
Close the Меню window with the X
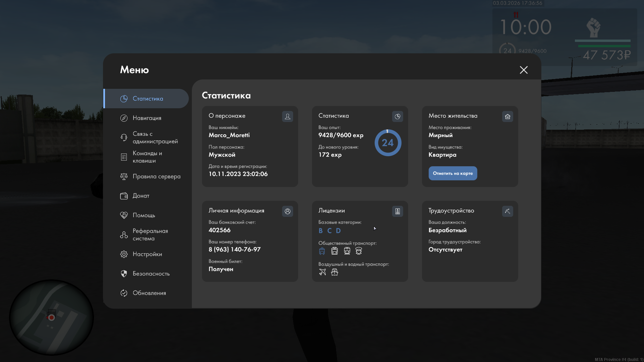[524, 70]
